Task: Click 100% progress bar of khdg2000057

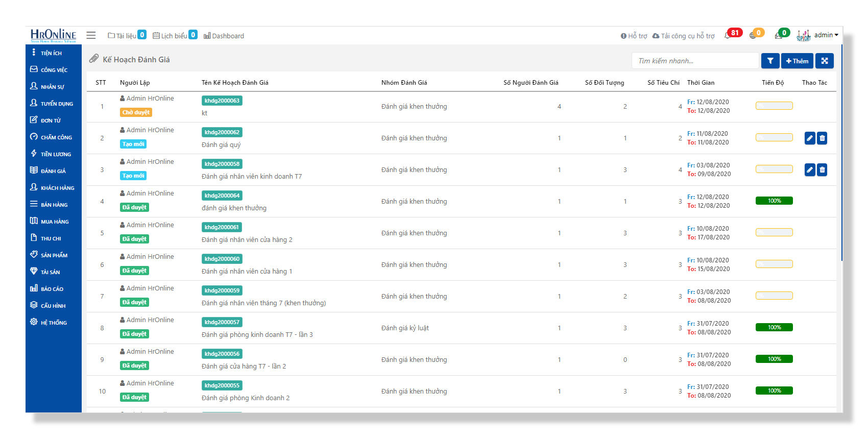Action: click(774, 327)
